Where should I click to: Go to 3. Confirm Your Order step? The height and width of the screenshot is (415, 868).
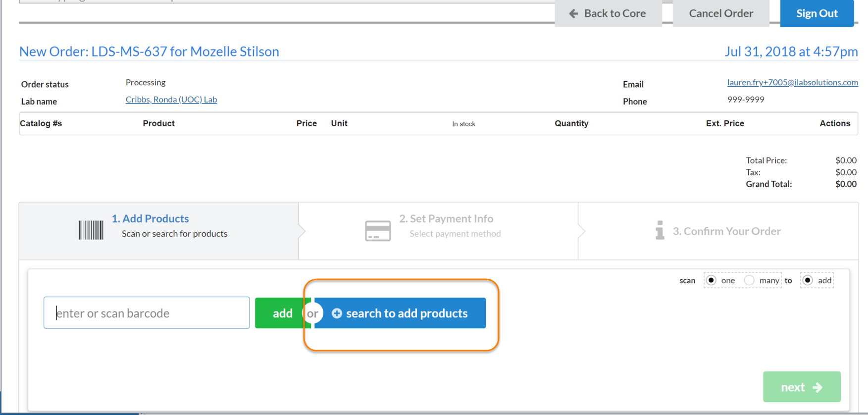pos(726,231)
